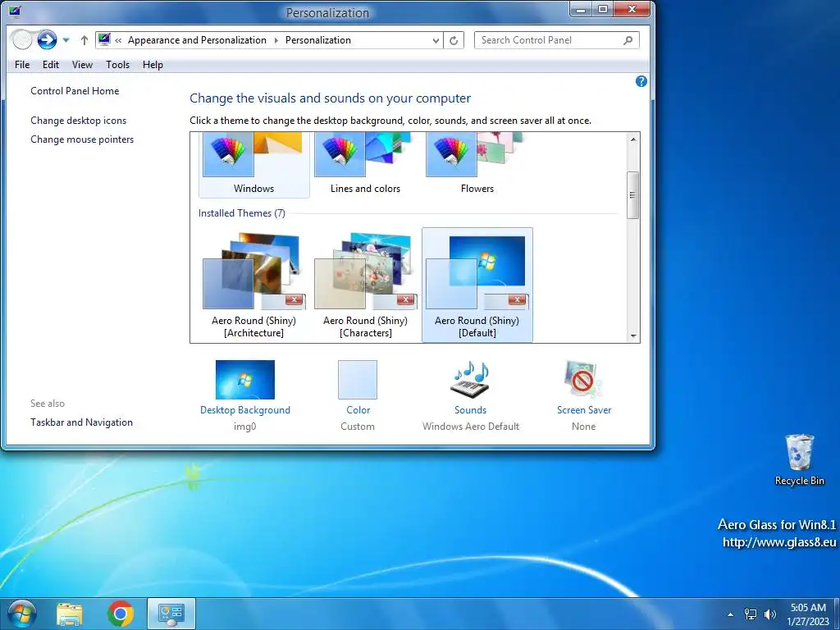
Task: Click the Color link text
Action: (x=358, y=410)
